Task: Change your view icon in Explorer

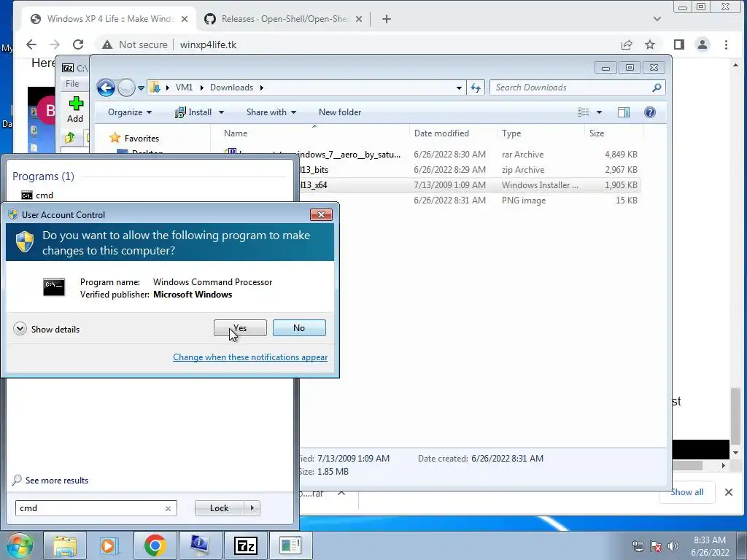Action: 584,112
